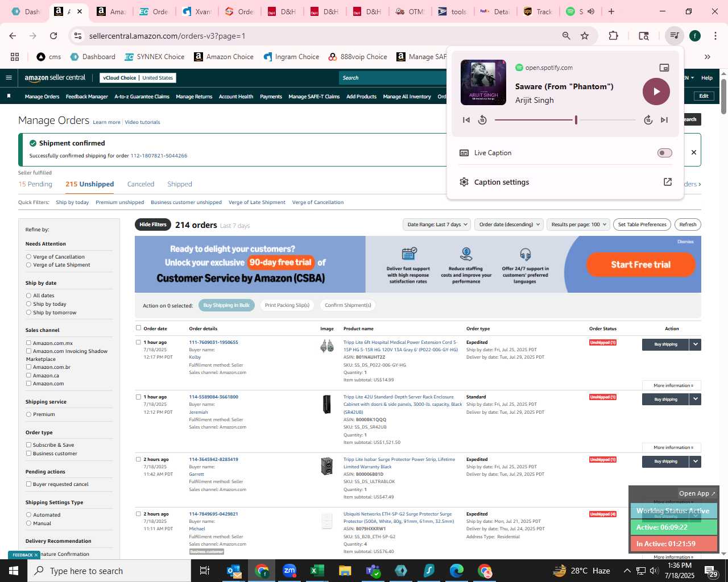Screen dimensions: 728x582
Task: Open the Results per page dropdown
Action: (x=578, y=225)
